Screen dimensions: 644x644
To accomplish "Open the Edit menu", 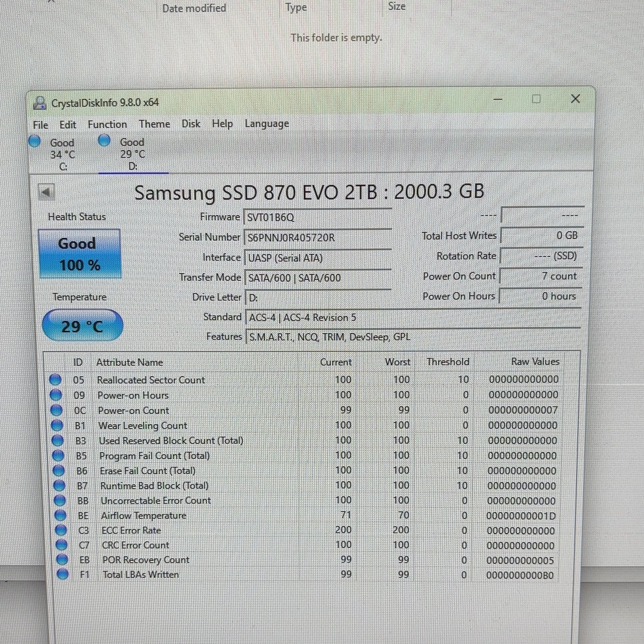I will pyautogui.click(x=68, y=125).
